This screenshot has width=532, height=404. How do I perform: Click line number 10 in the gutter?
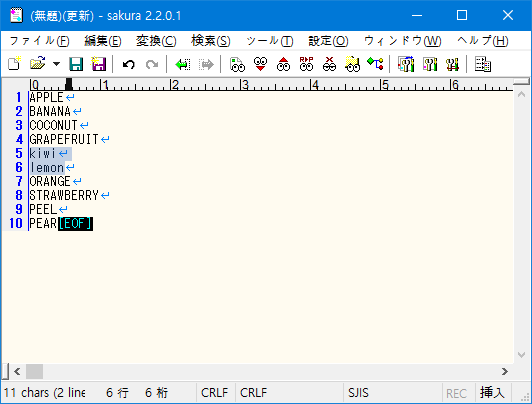16,223
